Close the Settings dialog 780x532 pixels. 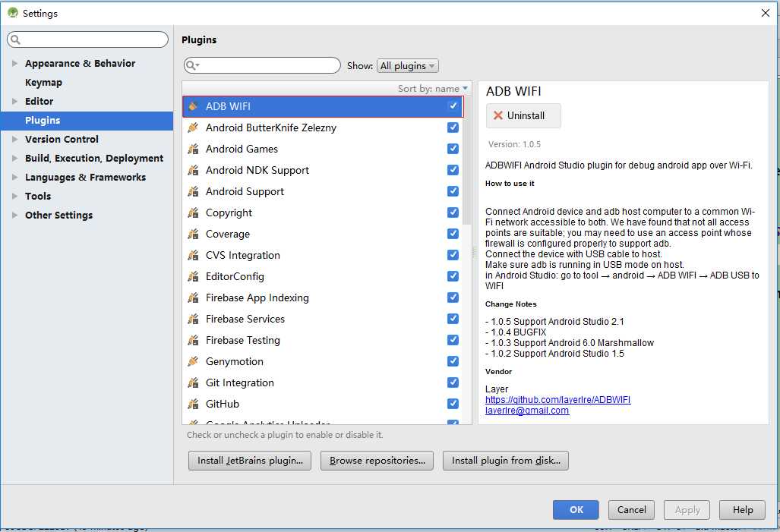point(766,13)
